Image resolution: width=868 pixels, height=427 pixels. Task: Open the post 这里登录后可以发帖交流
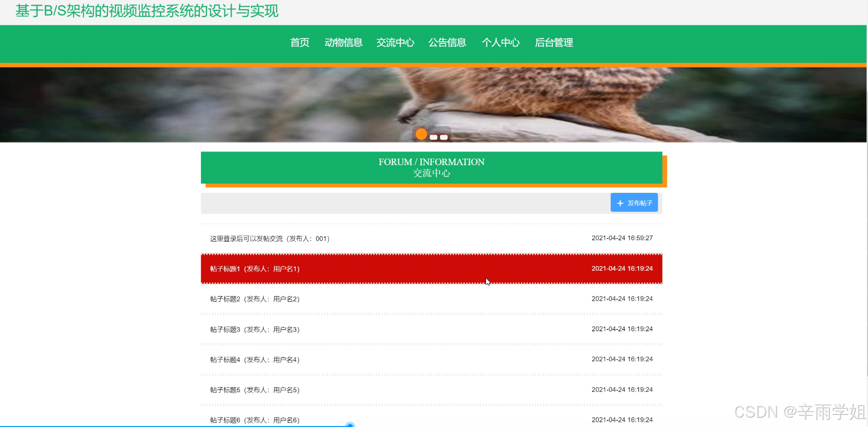coord(269,238)
